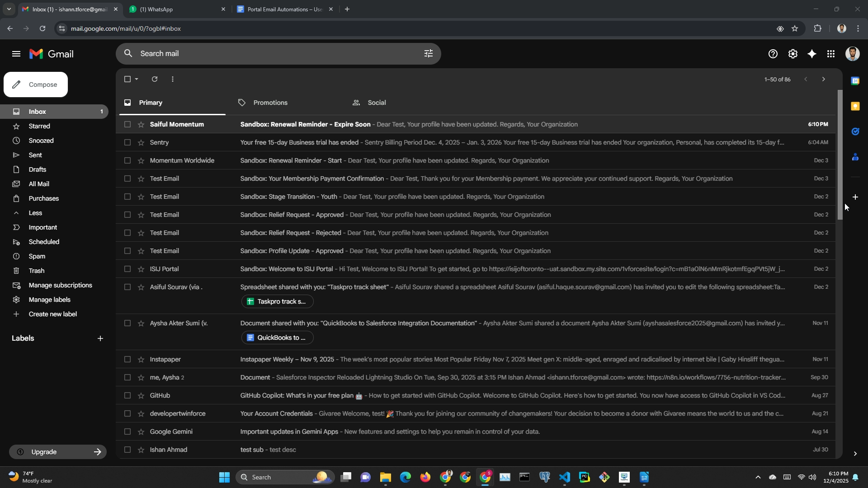
Task: Collapse the Less section in sidebar
Action: pos(35,213)
